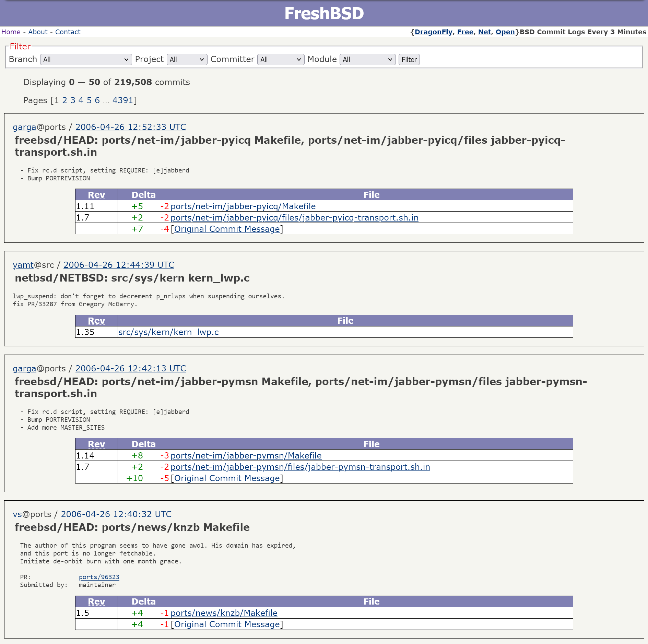The height and width of the screenshot is (644, 648).
Task: Open committer yamt's profile link
Action: 23,265
